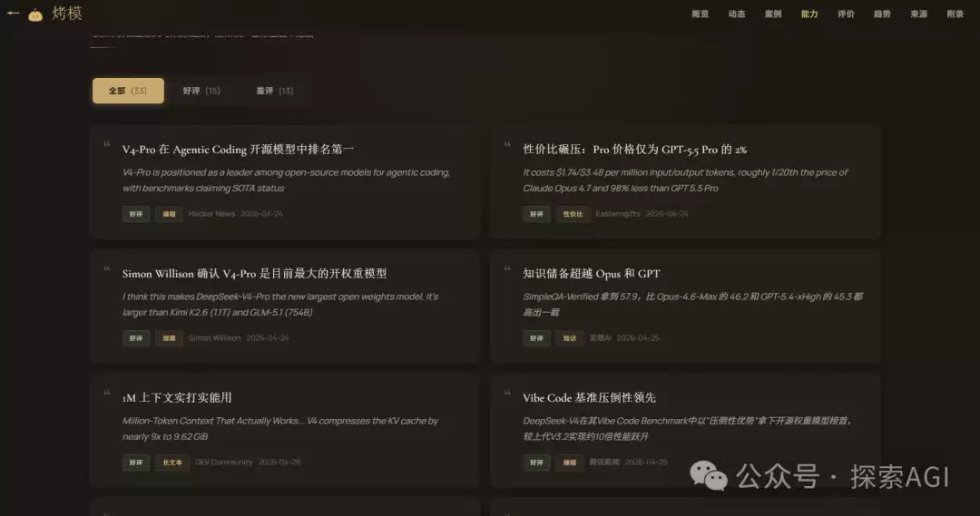The height and width of the screenshot is (516, 980).
Task: Click quote text starting 'DeepSeek-V4在其Vibe Code Benchmark'
Action: pyautogui.click(x=687, y=429)
